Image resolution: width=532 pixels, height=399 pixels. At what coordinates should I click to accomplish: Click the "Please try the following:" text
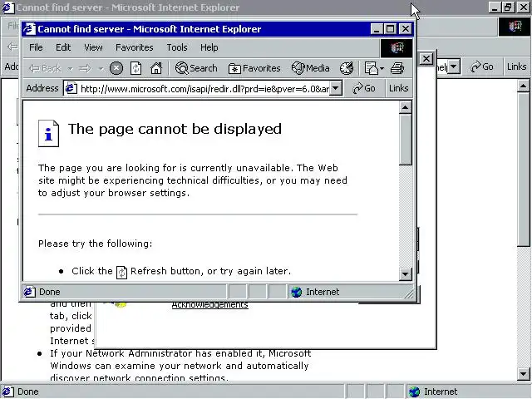coord(96,244)
